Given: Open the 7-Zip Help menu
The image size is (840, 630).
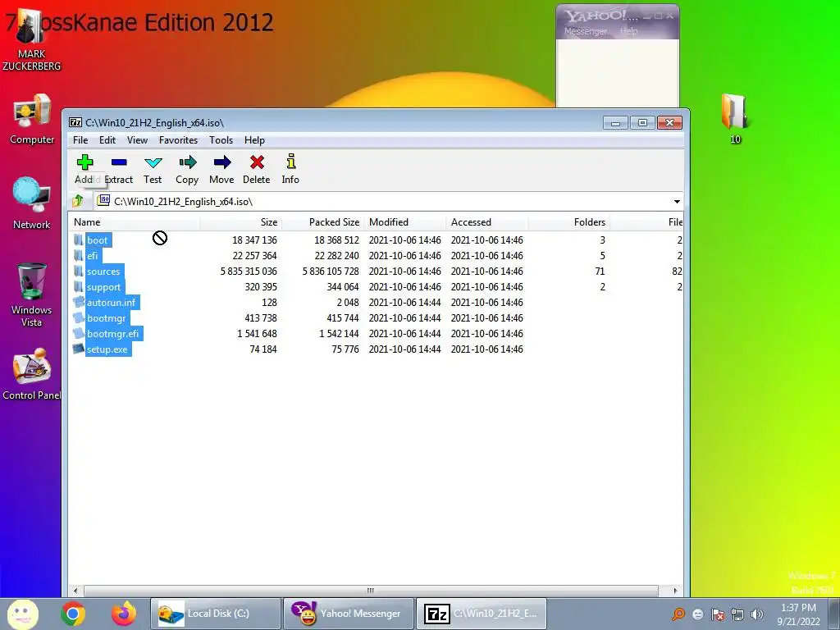Looking at the screenshot, I should click(x=254, y=139).
